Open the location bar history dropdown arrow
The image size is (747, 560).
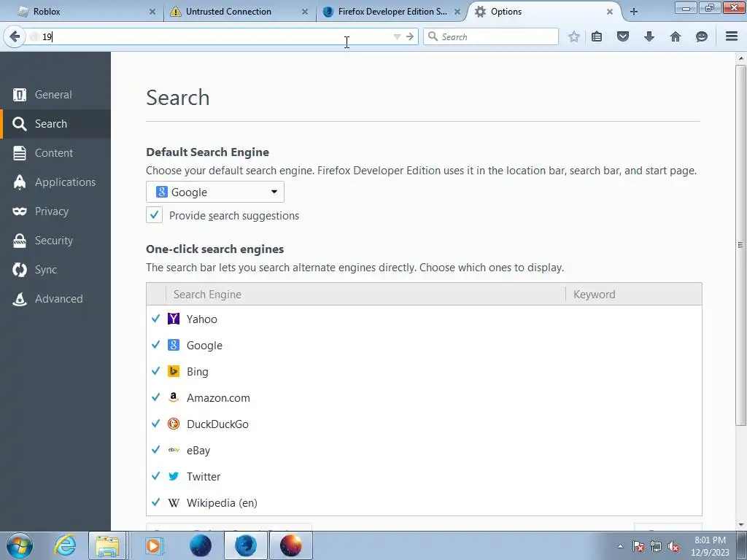tap(397, 36)
